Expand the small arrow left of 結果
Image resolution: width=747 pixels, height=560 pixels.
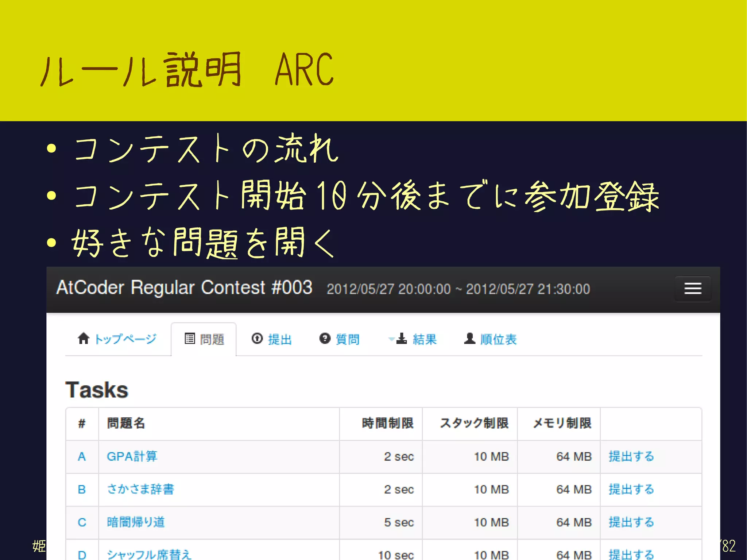pos(391,339)
